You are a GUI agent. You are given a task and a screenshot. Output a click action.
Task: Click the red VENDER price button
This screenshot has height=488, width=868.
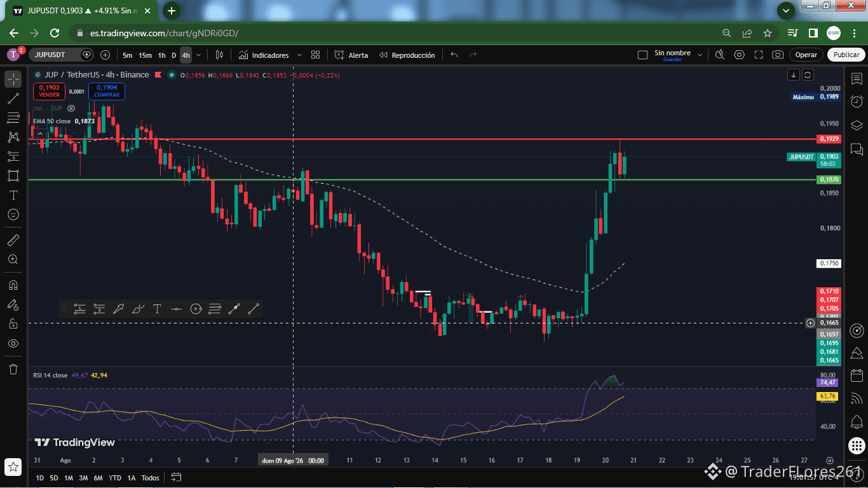point(49,91)
